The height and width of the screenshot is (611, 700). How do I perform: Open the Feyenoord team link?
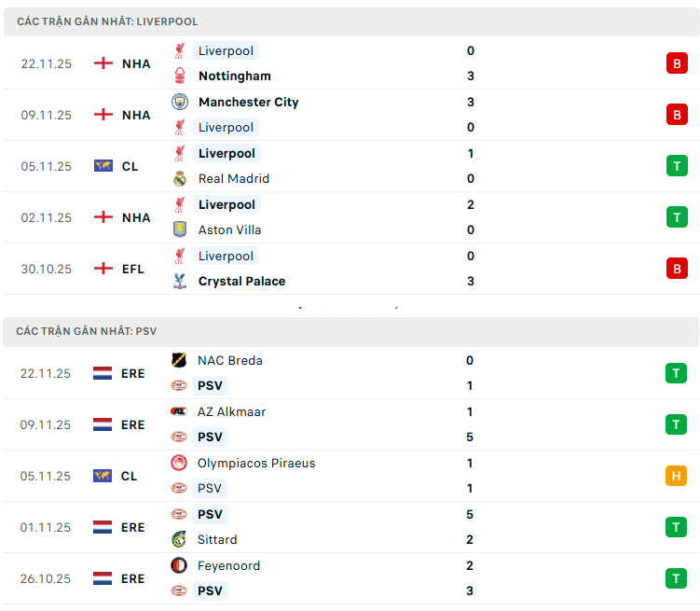coord(228,566)
